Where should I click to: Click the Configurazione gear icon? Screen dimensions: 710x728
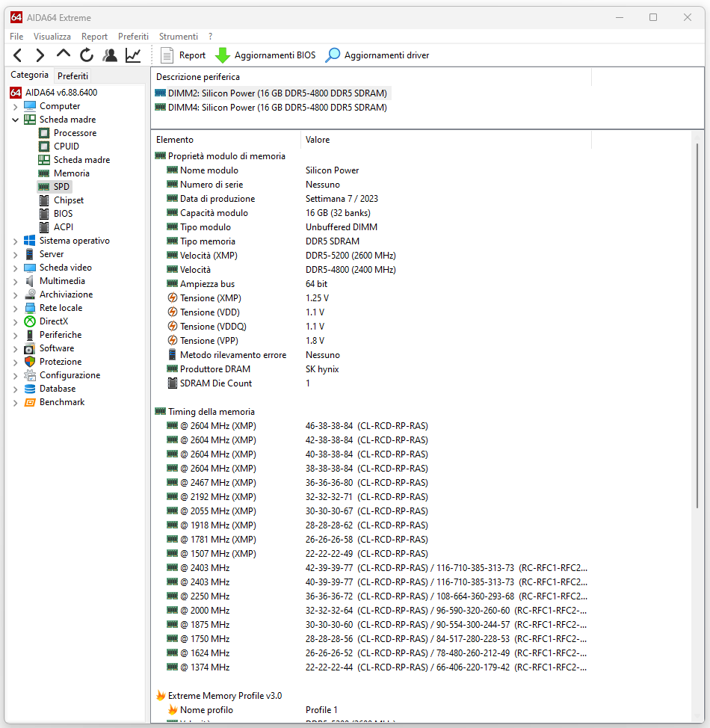point(30,375)
